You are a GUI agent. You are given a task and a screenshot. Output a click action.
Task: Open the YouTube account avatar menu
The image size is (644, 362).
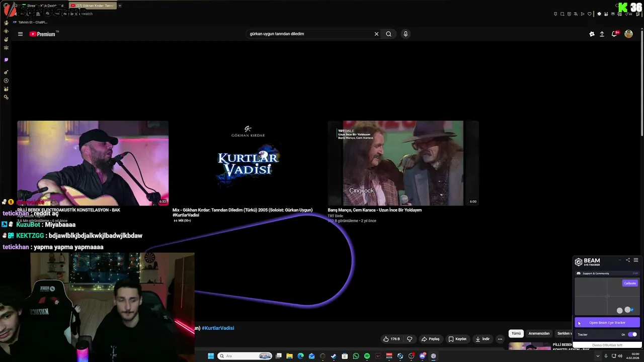click(628, 34)
